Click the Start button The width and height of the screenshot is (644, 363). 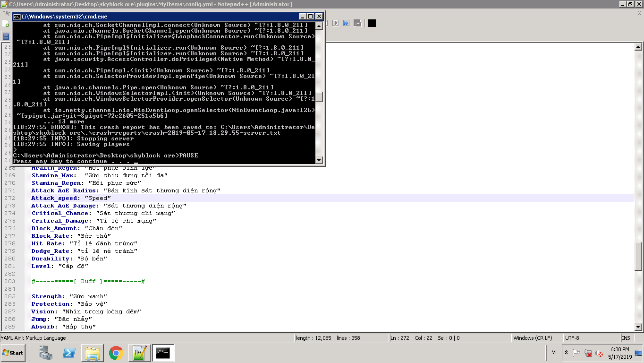pos(13,353)
